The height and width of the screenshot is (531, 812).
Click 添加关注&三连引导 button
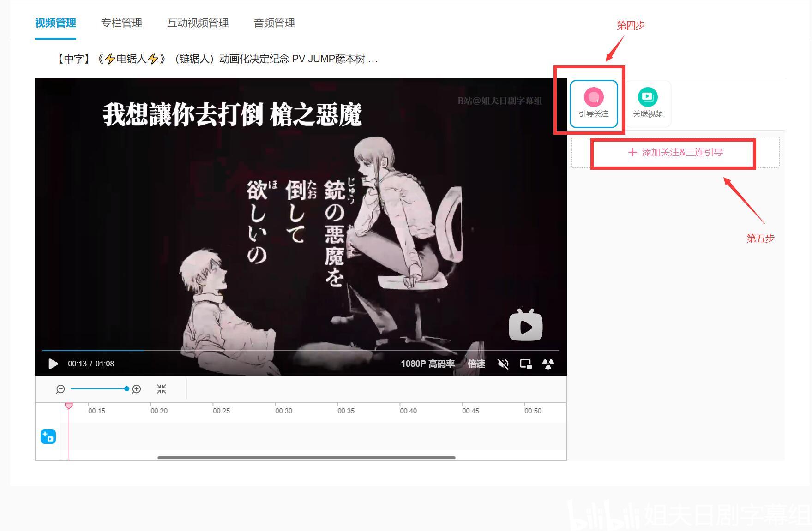click(x=675, y=152)
